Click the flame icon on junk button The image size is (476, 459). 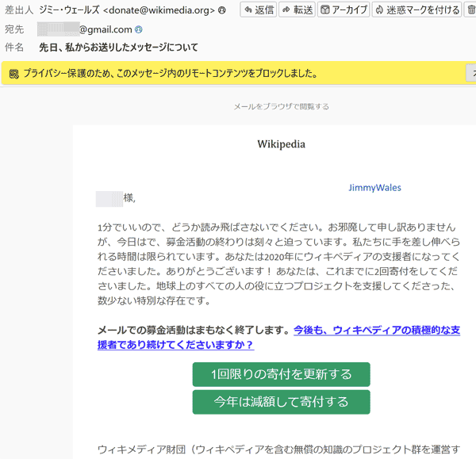click(x=379, y=10)
